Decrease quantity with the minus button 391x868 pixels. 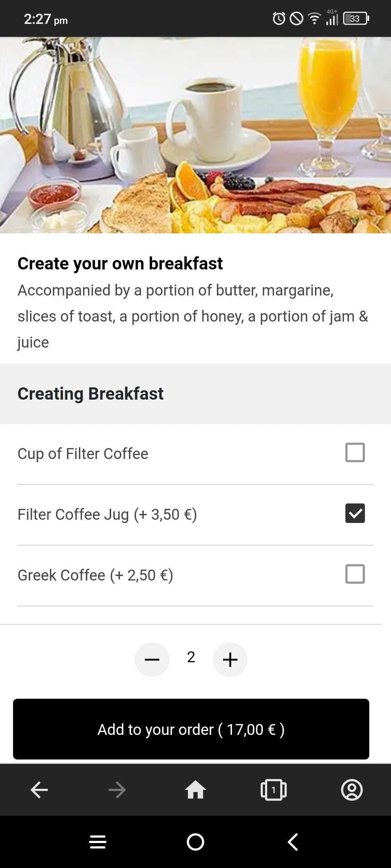click(x=152, y=659)
